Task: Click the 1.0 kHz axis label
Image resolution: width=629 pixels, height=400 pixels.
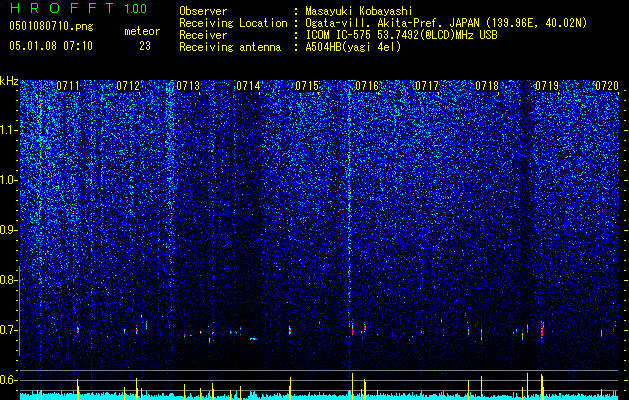Action: pyautogui.click(x=8, y=180)
